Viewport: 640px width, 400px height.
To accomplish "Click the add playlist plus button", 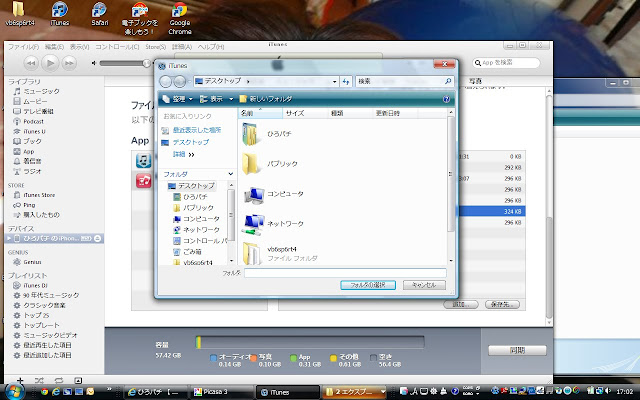I will pos(20,380).
